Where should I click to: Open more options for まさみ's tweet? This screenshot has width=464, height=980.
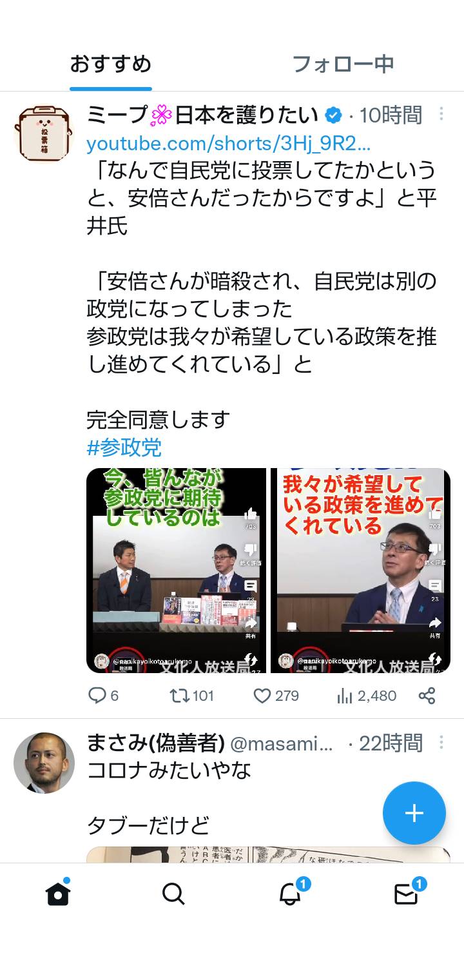tap(441, 742)
